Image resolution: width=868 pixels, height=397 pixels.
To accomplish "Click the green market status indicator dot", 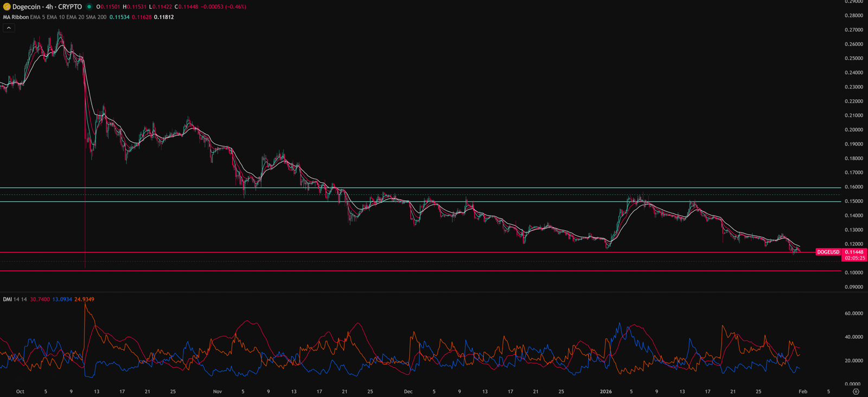I will point(89,7).
